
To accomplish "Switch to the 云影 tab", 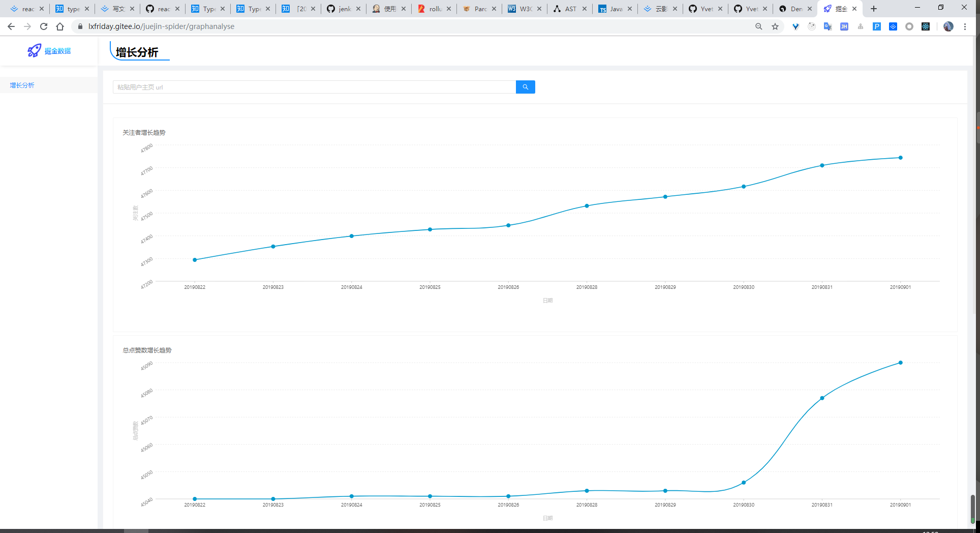I will (x=660, y=9).
